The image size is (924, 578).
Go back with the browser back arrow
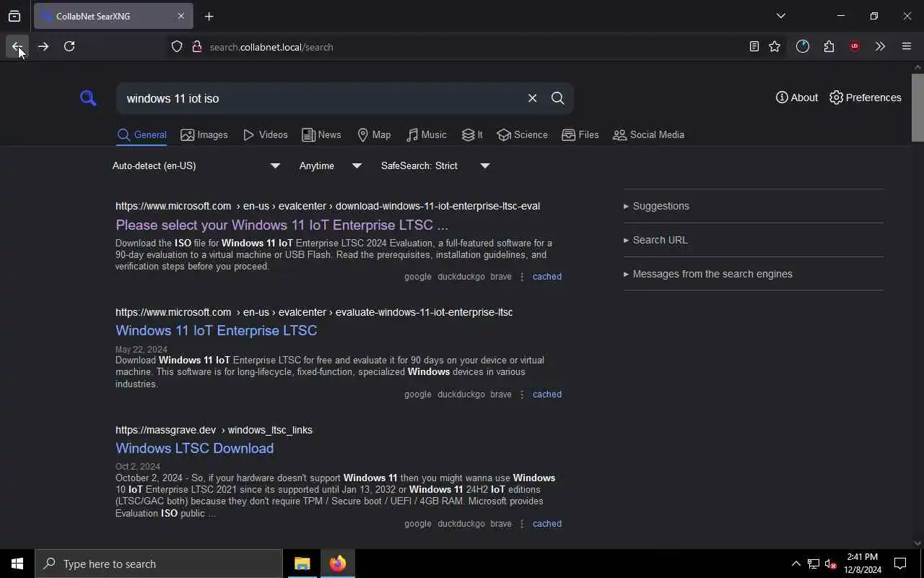(17, 46)
